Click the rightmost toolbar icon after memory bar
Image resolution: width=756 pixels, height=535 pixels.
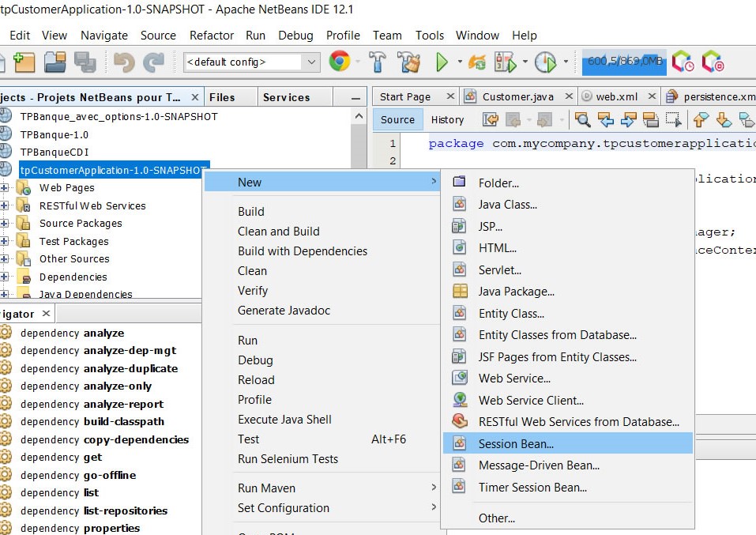[x=713, y=62]
